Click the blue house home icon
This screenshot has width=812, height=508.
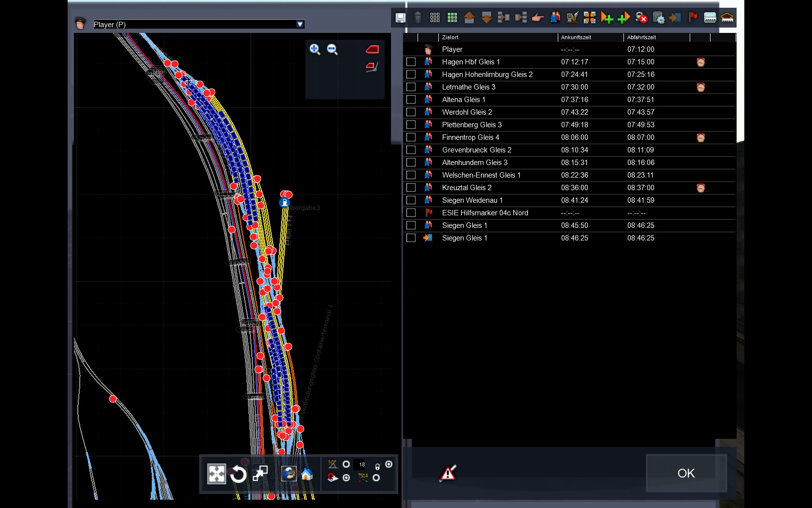point(307,474)
